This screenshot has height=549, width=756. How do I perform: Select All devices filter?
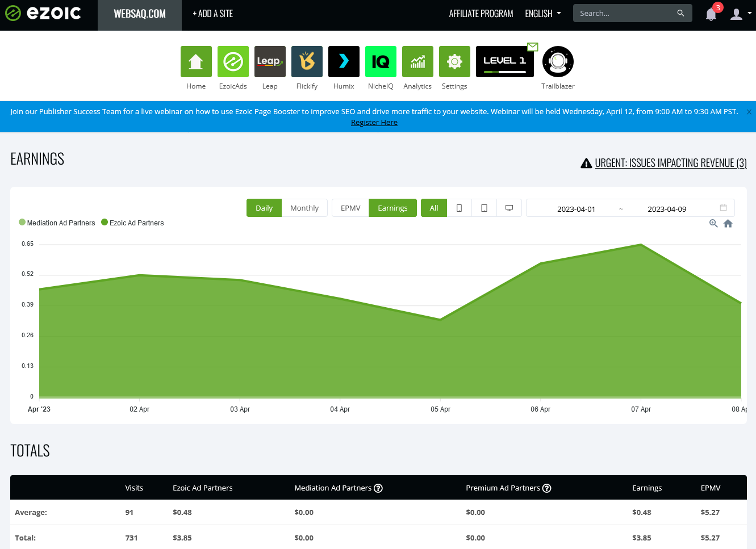pyautogui.click(x=434, y=208)
